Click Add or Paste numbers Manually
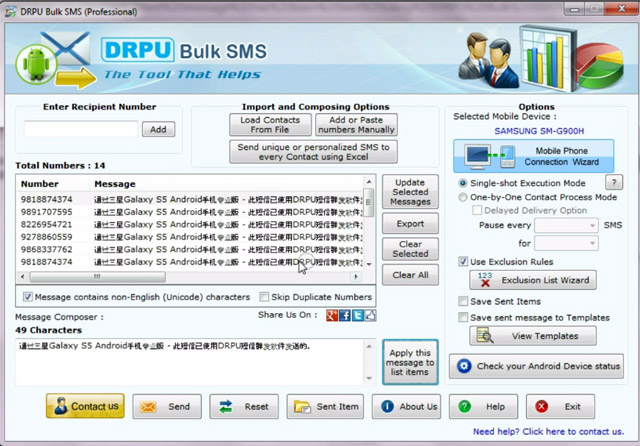 click(x=356, y=125)
